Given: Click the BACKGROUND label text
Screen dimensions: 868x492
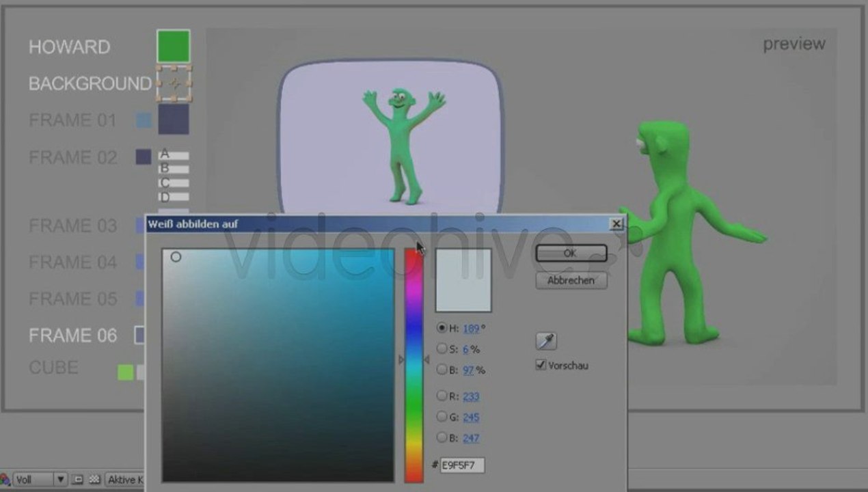Looking at the screenshot, I should pyautogui.click(x=90, y=84).
